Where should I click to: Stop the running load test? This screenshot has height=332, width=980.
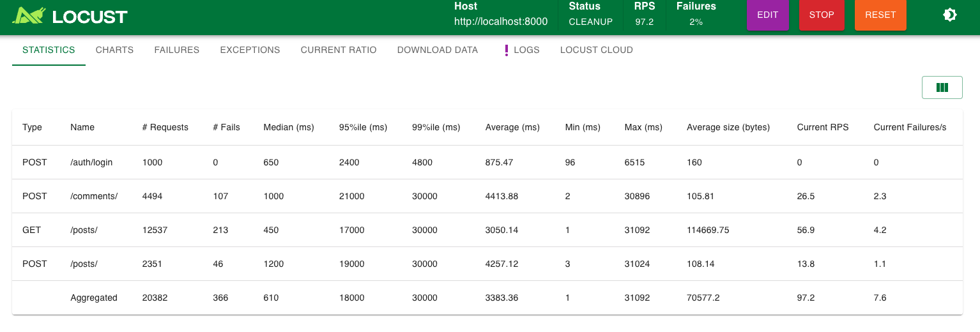pos(822,15)
